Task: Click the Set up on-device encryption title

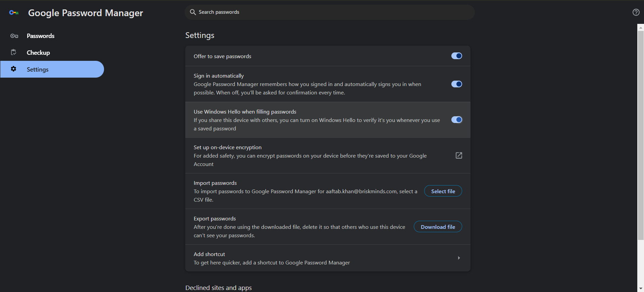Action: tap(228, 147)
